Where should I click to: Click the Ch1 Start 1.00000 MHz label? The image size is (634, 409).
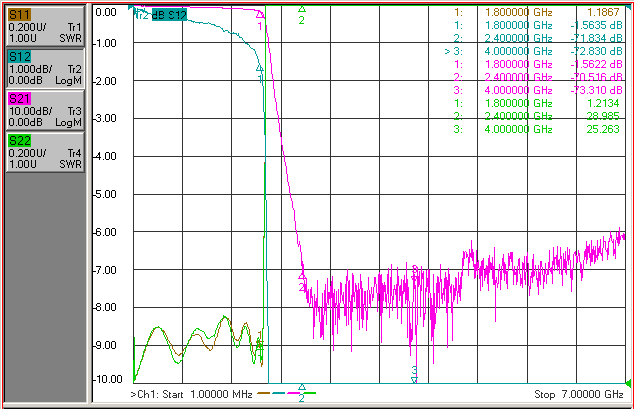(x=191, y=394)
